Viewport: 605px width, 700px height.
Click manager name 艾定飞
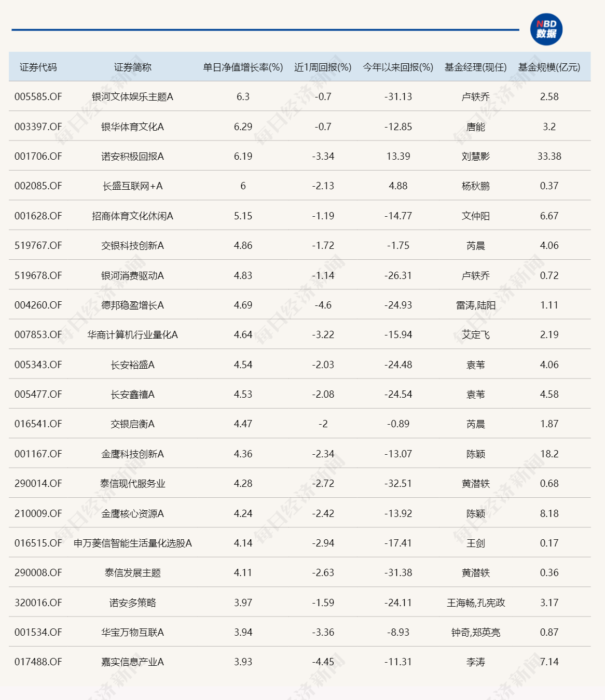476,334
